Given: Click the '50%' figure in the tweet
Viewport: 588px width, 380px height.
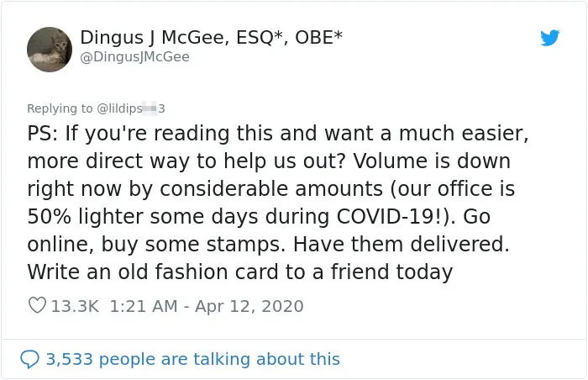Looking at the screenshot, I should (x=49, y=217).
